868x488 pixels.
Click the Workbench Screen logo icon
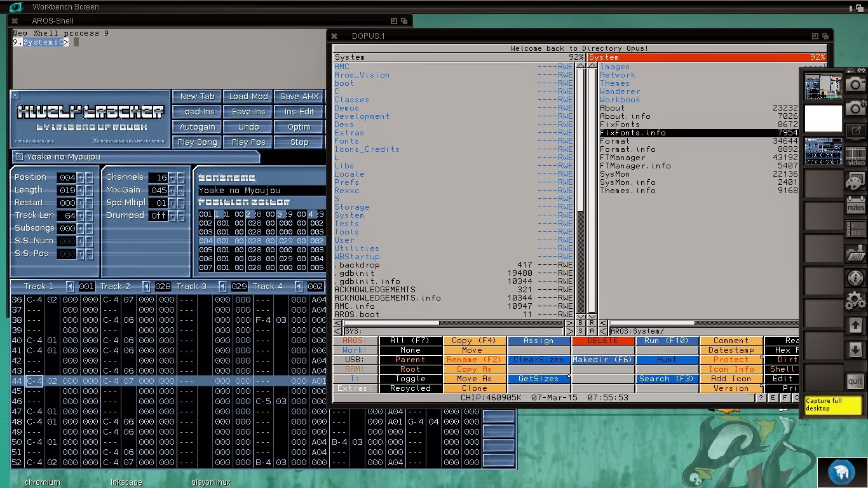[x=15, y=7]
